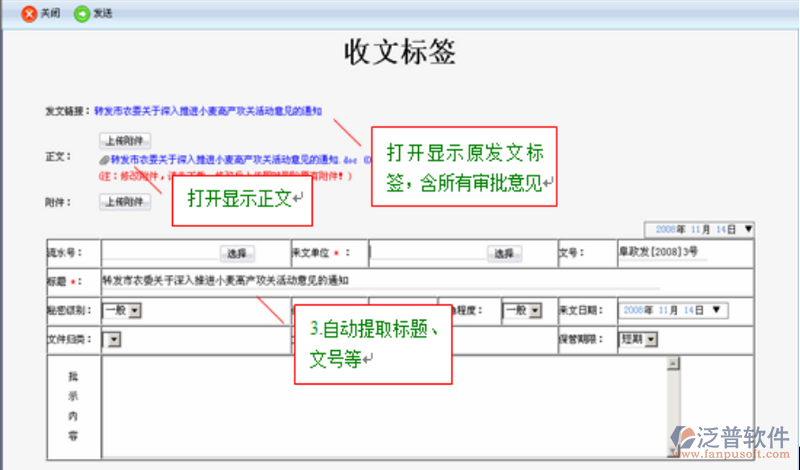800x470 pixels.
Task: Click the red 关闭 close icon
Action: point(29,14)
